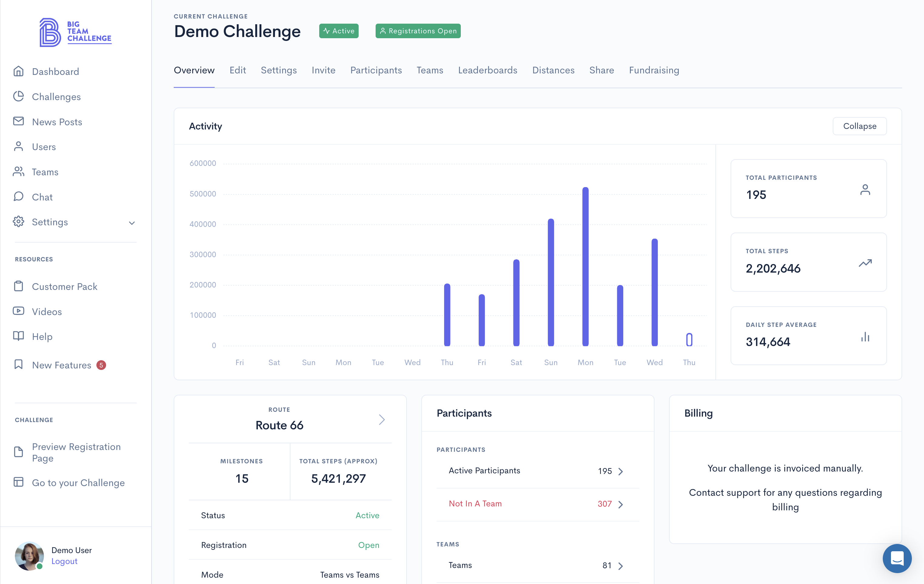Open Videos play icon in sidebar
Screen dimensions: 924x584
[x=18, y=311]
